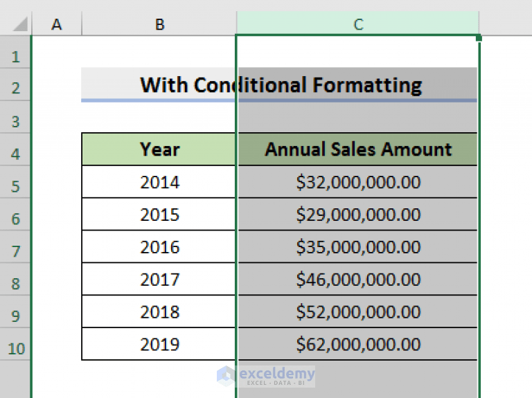Select the cell containing 2017
This screenshot has width=532, height=398.
click(x=159, y=279)
